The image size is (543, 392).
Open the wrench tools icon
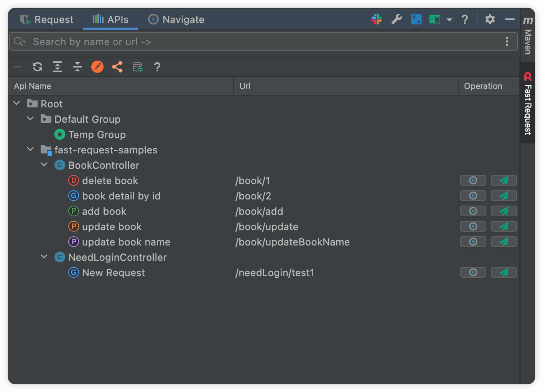point(397,19)
